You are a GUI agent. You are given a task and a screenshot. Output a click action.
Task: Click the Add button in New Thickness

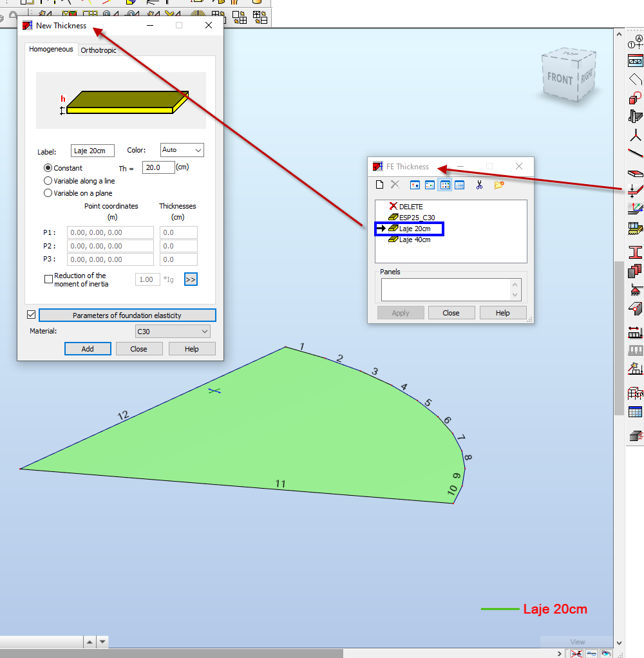(x=88, y=348)
